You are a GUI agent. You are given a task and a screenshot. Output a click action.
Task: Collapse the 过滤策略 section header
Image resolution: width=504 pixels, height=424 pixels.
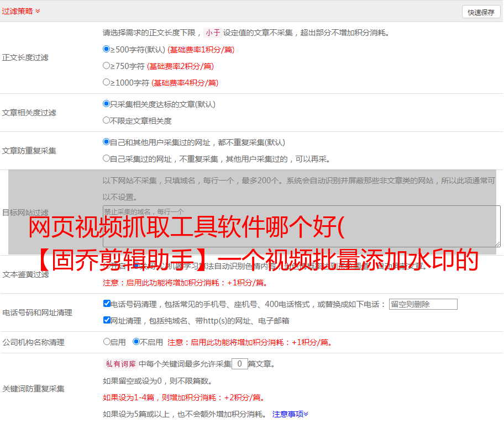tap(21, 11)
